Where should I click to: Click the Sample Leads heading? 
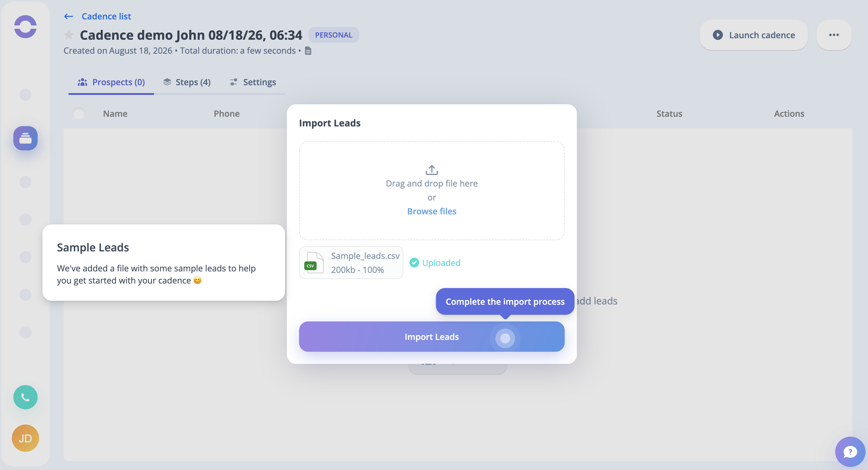[93, 247]
